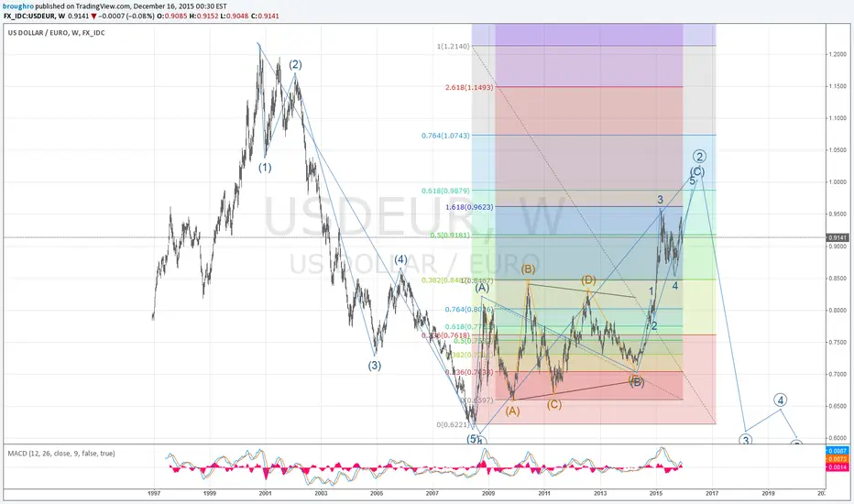Click the 1.1500 price axis label
Image resolution: width=854 pixels, height=504 pixels.
tap(838, 86)
